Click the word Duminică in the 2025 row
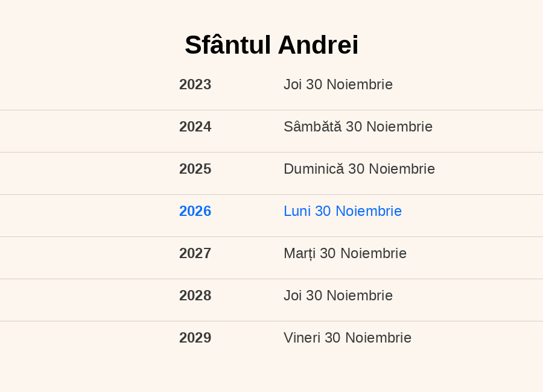The height and width of the screenshot is (392, 543). 313,169
